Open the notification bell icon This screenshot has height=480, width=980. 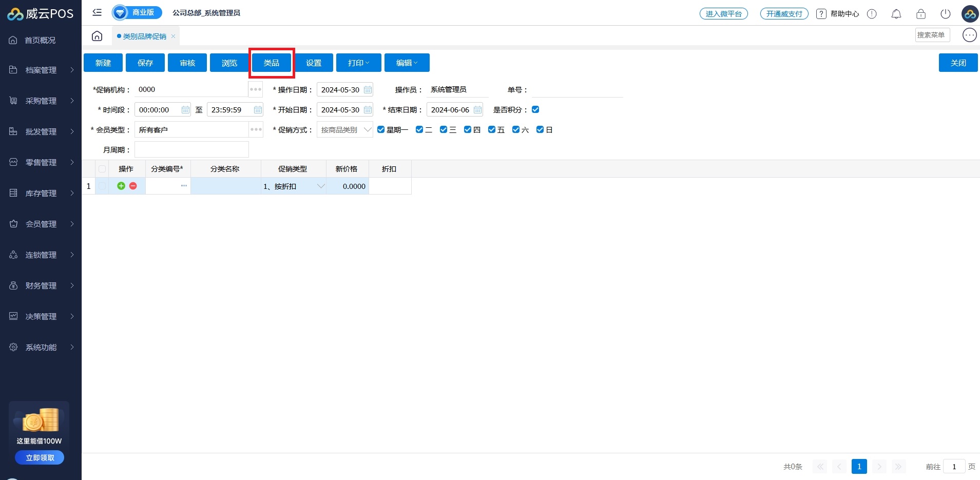tap(896, 14)
